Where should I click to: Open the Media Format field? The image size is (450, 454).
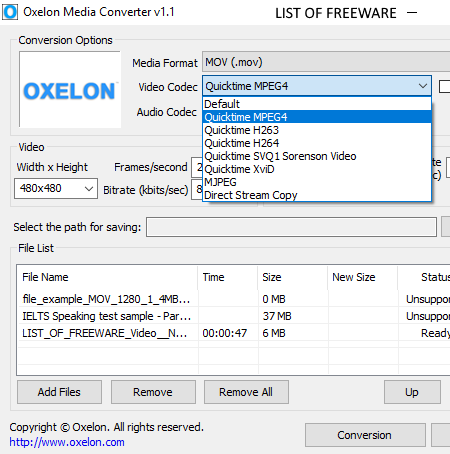[x=326, y=62]
